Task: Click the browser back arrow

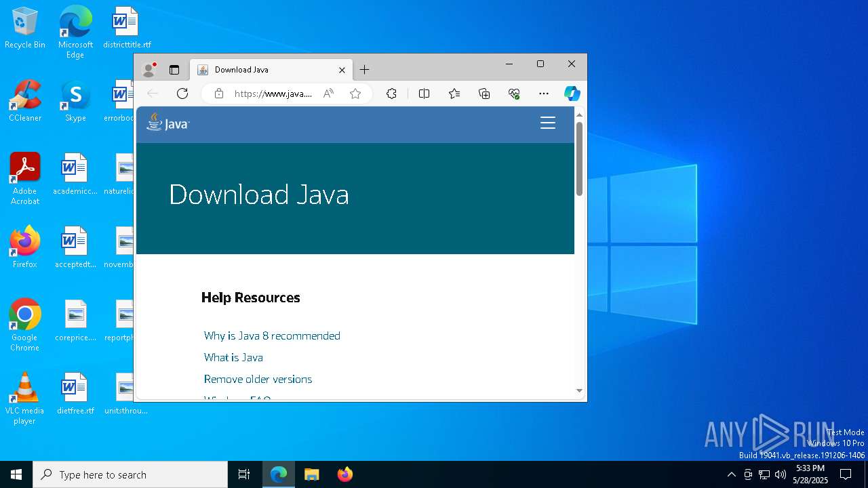Action: (153, 94)
